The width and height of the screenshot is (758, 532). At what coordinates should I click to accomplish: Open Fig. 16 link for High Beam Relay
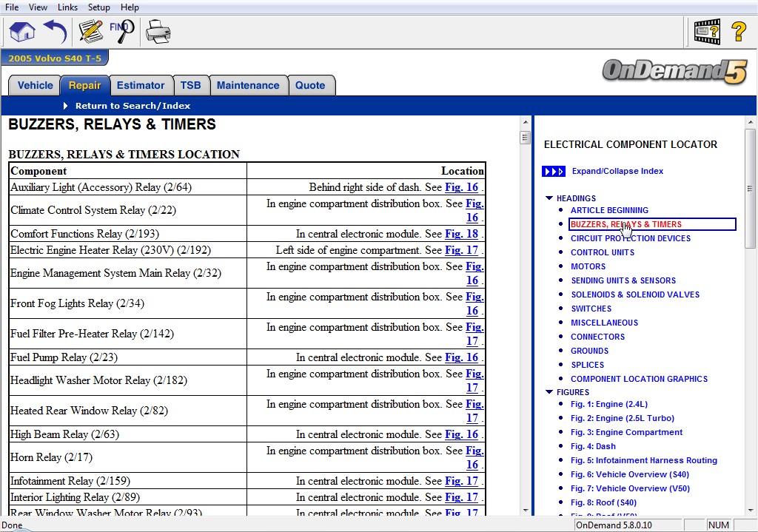click(461, 434)
